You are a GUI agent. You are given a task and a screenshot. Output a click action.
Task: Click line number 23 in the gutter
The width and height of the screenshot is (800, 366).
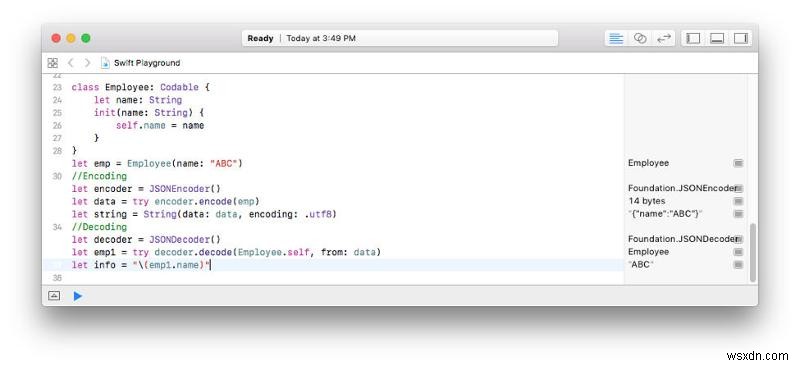[57, 87]
